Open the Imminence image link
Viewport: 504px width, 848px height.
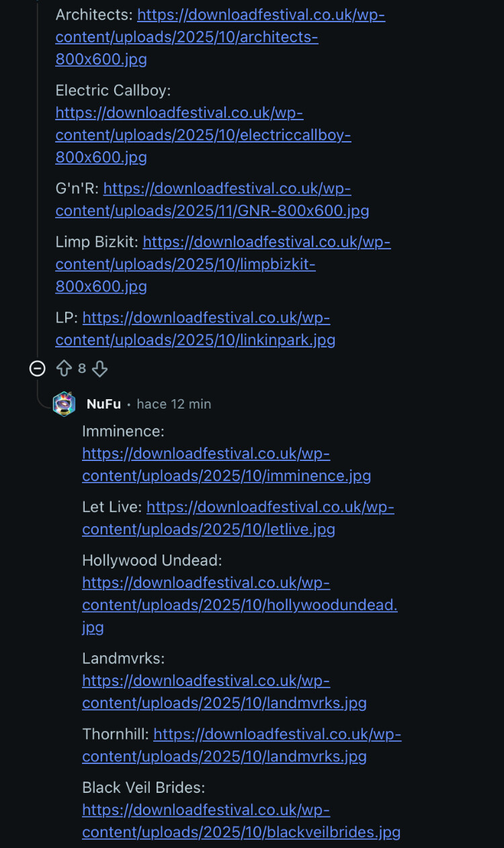click(x=226, y=465)
